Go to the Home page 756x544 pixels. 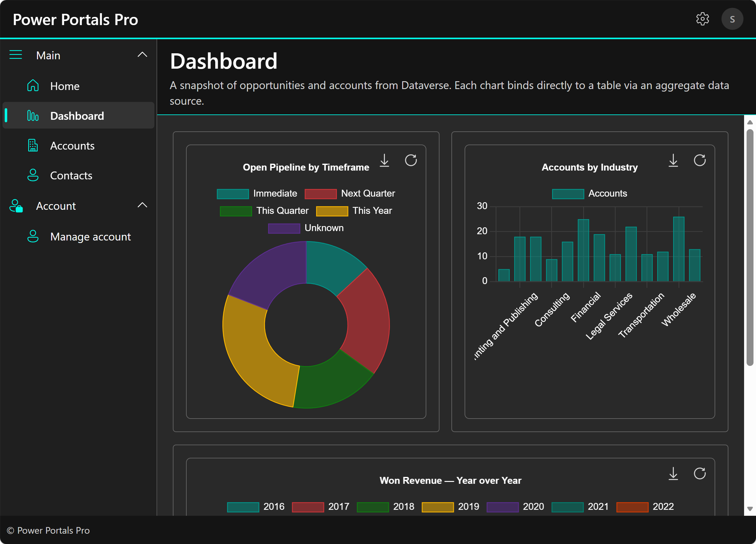point(78,86)
